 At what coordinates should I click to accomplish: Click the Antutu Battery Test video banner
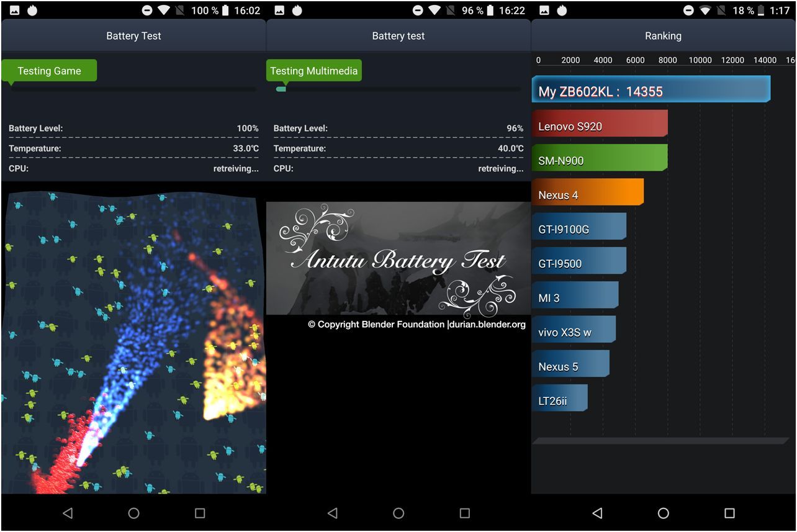click(398, 258)
